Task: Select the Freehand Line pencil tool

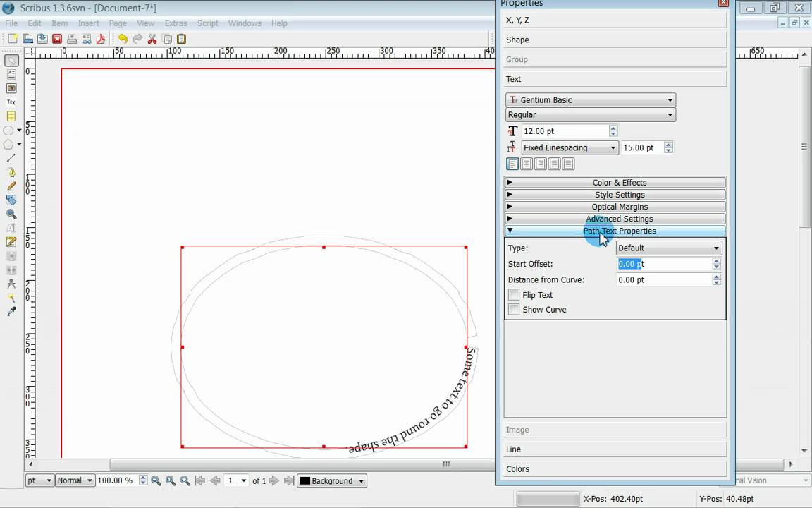Action: (x=11, y=186)
